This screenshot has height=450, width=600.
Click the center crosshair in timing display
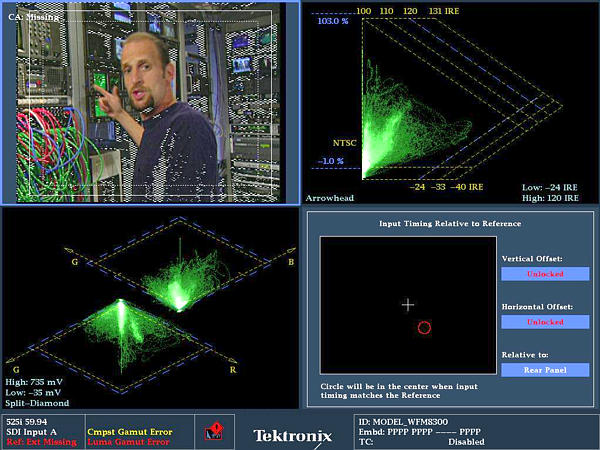click(407, 304)
